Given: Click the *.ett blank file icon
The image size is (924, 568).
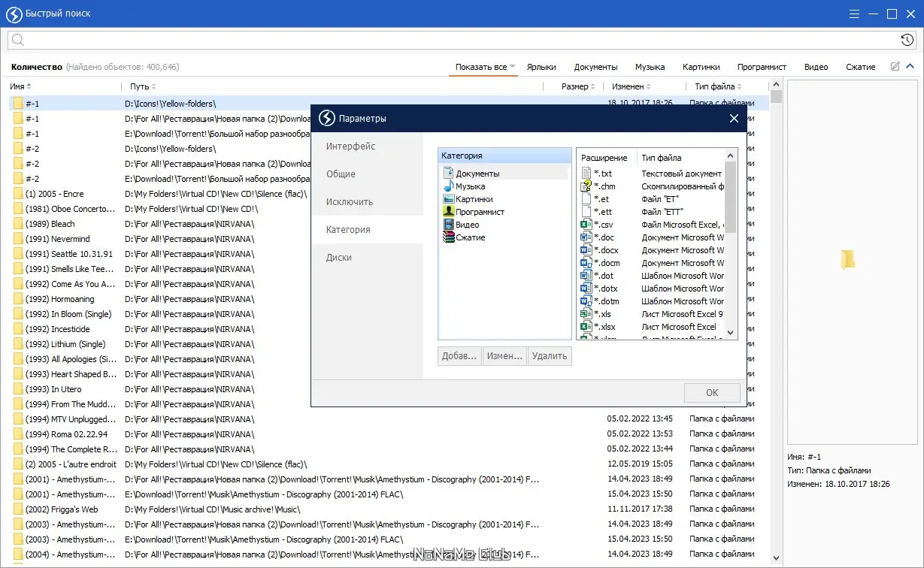Looking at the screenshot, I should 586,212.
